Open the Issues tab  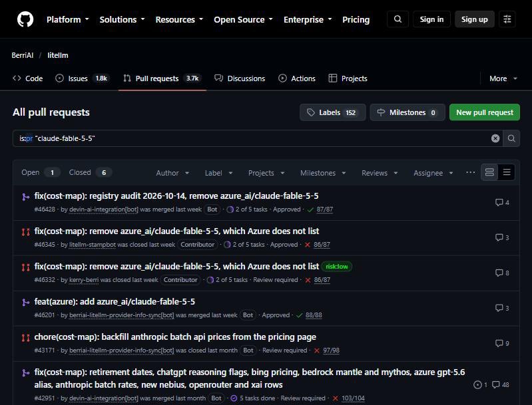[82, 78]
